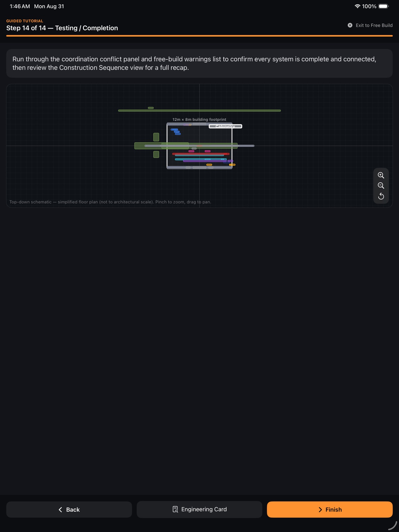Zoom out of the floor plan schematic

click(x=381, y=186)
